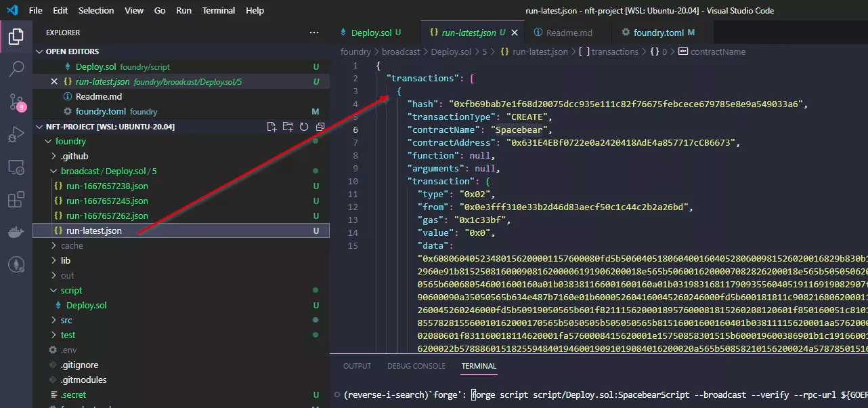Collapse the OPEN EDITORS section
The image size is (868, 408).
(x=39, y=52)
